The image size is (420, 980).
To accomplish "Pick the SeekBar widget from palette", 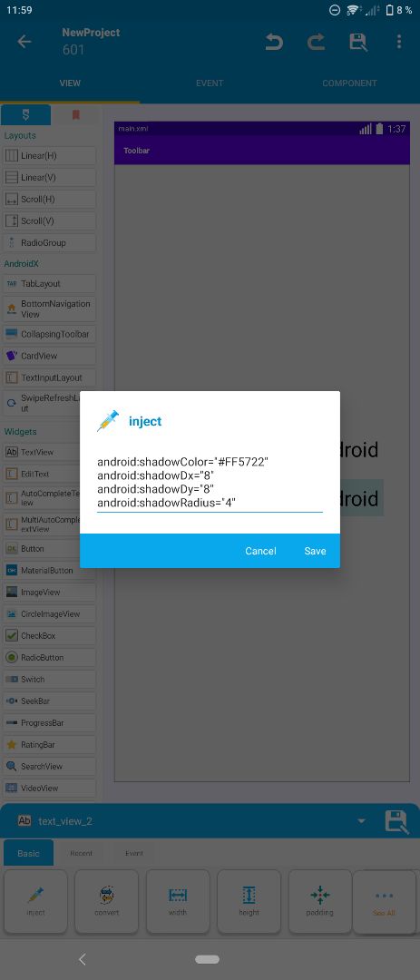I will click(x=49, y=701).
